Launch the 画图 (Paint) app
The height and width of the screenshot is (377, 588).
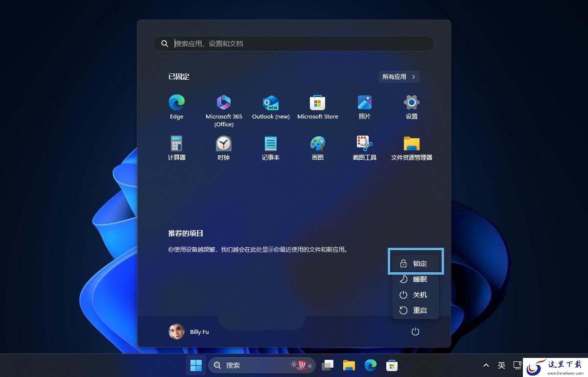pyautogui.click(x=318, y=148)
